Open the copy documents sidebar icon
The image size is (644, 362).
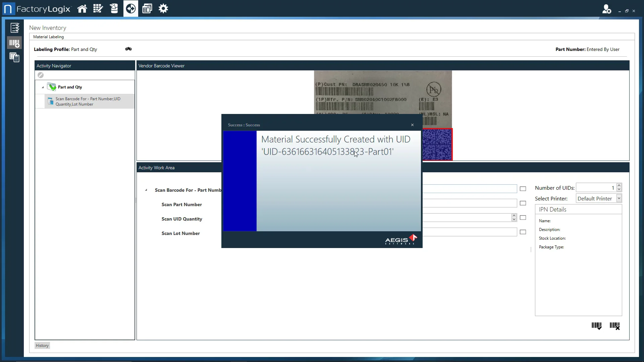(x=14, y=57)
